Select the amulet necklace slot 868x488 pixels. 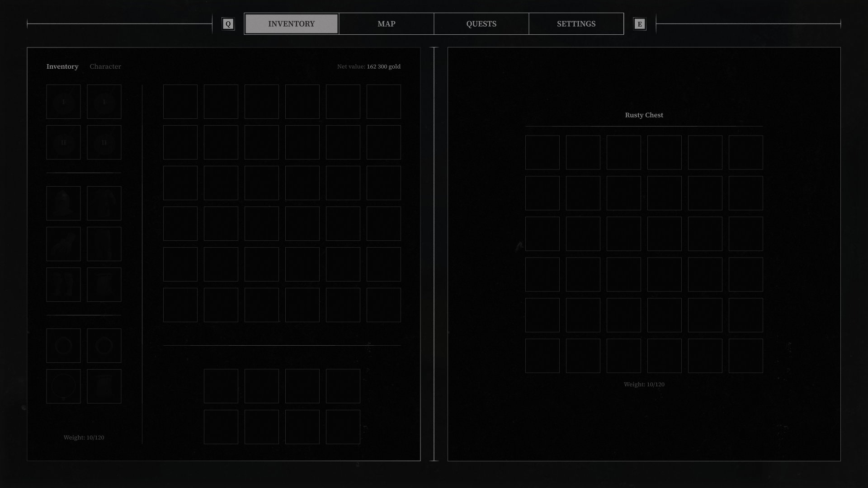[63, 386]
